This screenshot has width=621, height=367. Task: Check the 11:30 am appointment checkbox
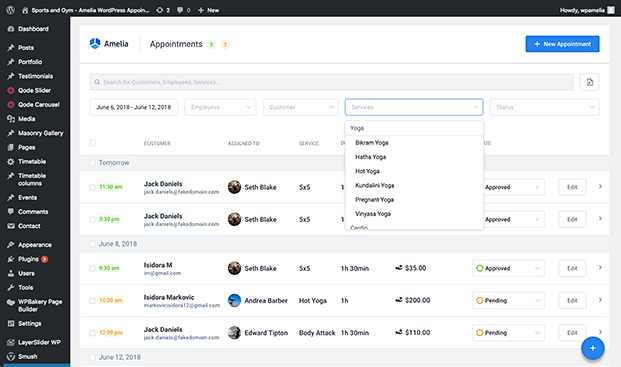(92, 187)
